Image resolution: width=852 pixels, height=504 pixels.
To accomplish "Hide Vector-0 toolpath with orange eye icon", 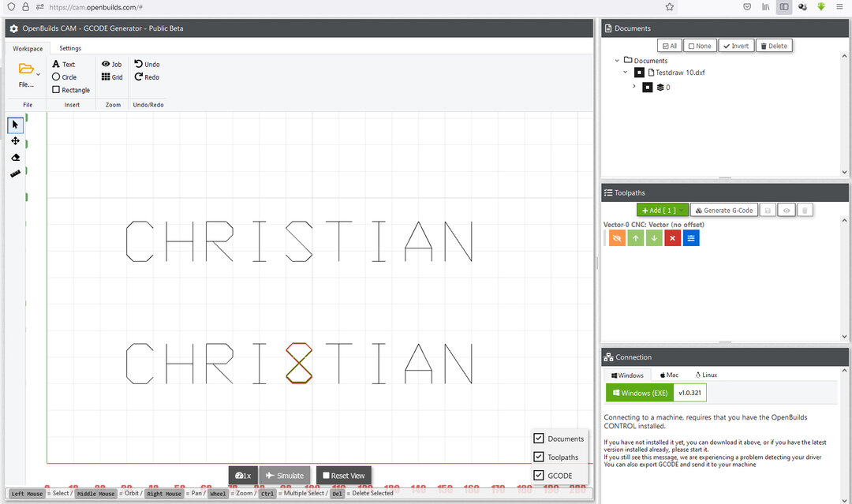I will point(617,237).
